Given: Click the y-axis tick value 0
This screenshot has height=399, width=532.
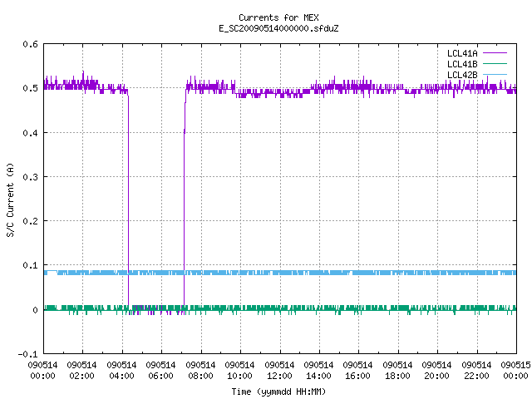Looking at the screenshot, I should [35, 310].
